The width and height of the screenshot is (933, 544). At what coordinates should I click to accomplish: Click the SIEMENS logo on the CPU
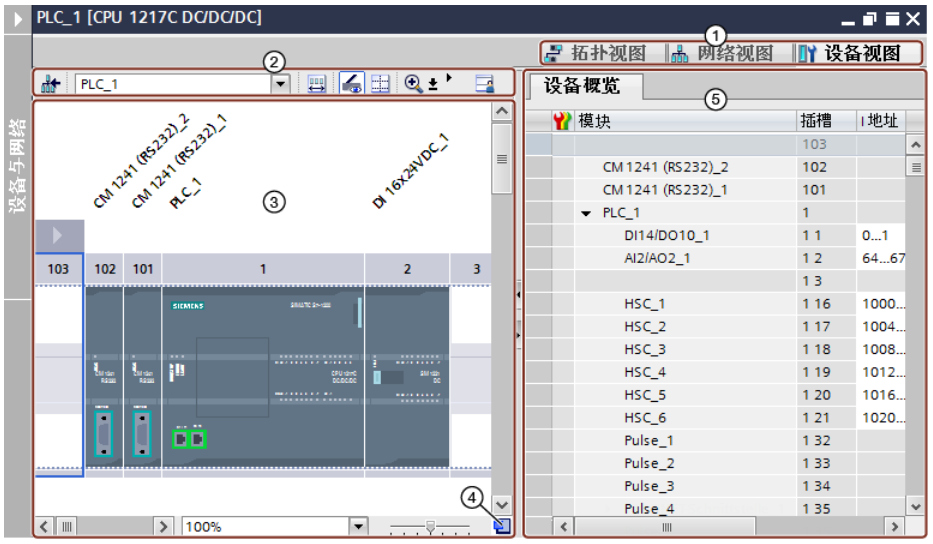[188, 306]
